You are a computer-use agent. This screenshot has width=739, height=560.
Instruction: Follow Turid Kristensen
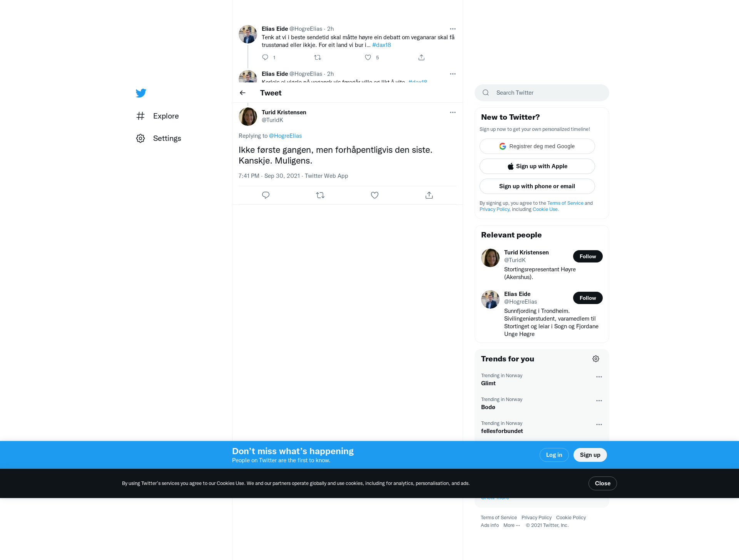click(588, 256)
